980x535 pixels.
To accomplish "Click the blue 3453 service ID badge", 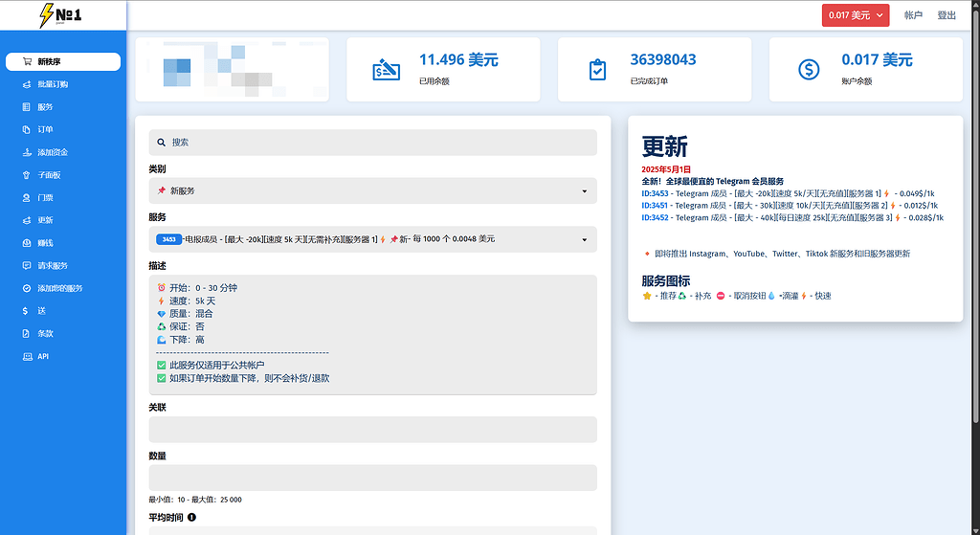I will pos(168,239).
